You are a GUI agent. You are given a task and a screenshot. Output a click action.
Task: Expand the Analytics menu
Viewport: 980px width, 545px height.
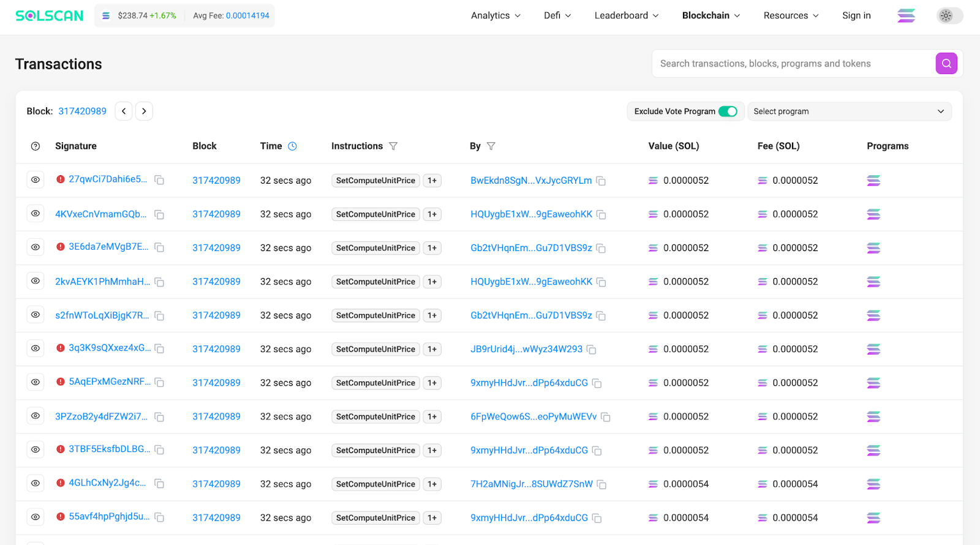[x=496, y=16]
